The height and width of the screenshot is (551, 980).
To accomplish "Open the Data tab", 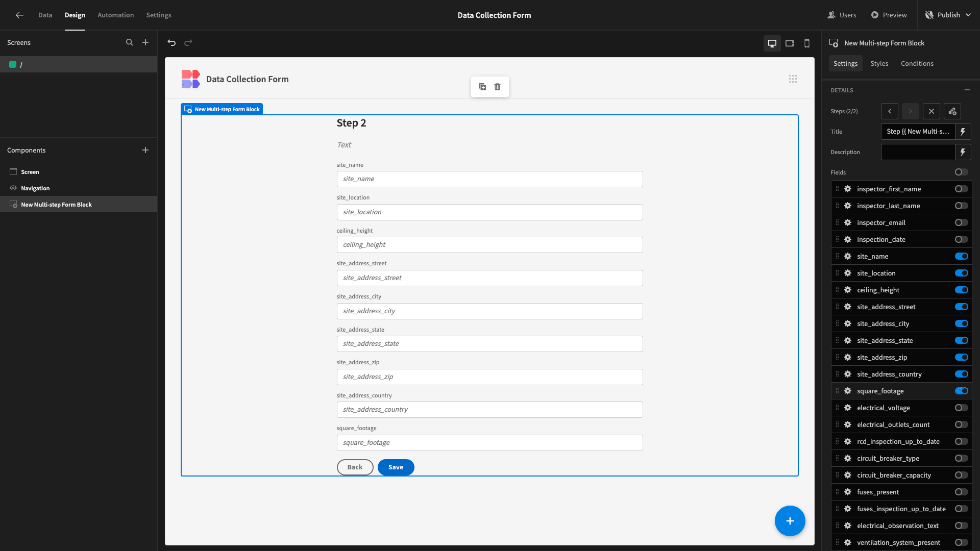I will (45, 15).
